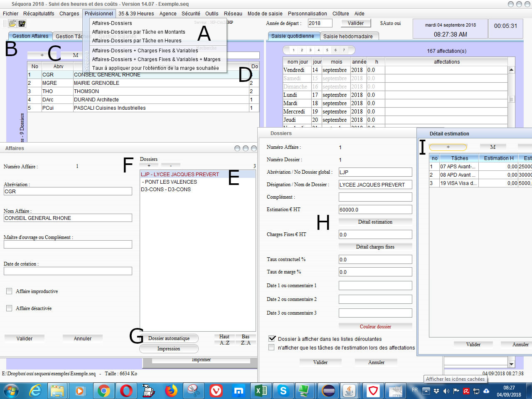The image size is (532, 399).
Task: Open the Couleur dossier color picker
Action: [375, 327]
